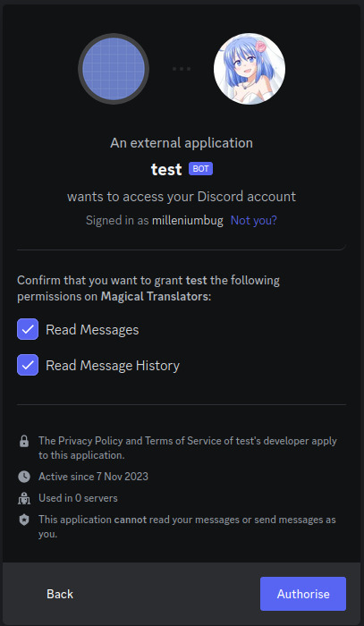Click the Authorise button
364x626 pixels.
[303, 594]
